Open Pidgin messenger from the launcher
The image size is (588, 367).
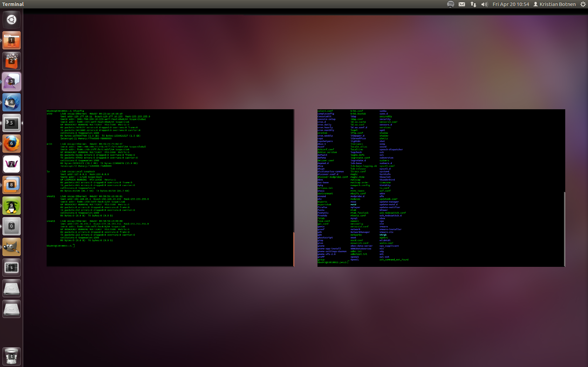pos(12,82)
